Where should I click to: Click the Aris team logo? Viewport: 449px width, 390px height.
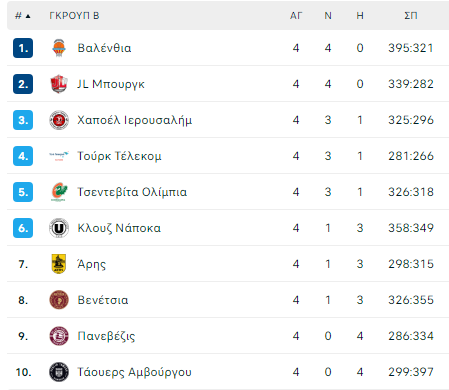click(x=59, y=264)
